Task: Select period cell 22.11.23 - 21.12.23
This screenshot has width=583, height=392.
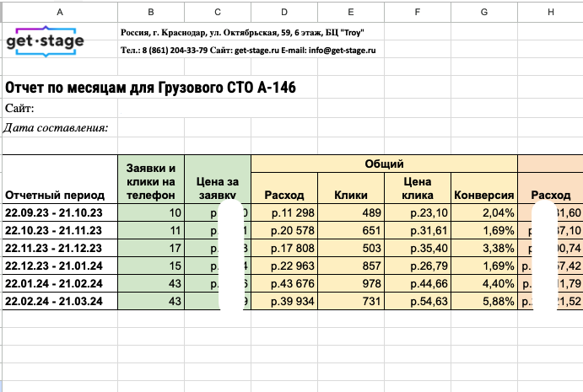Action: click(x=60, y=248)
